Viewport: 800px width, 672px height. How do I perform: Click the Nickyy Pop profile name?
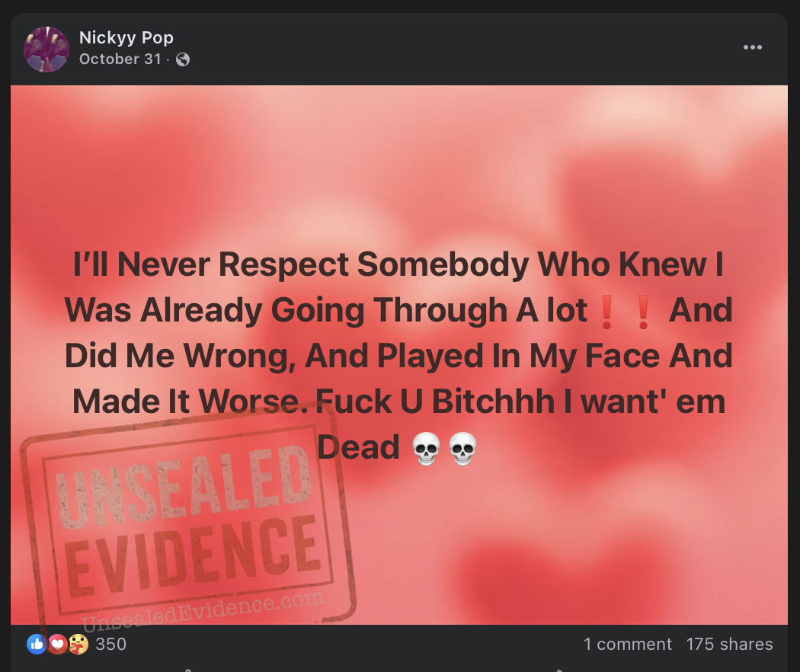tap(126, 37)
